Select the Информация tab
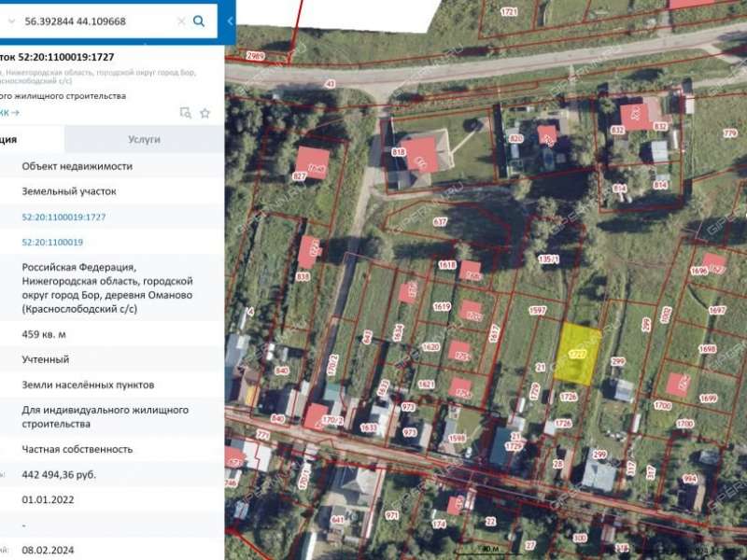Screen dimensions: 747x560 point(28,139)
